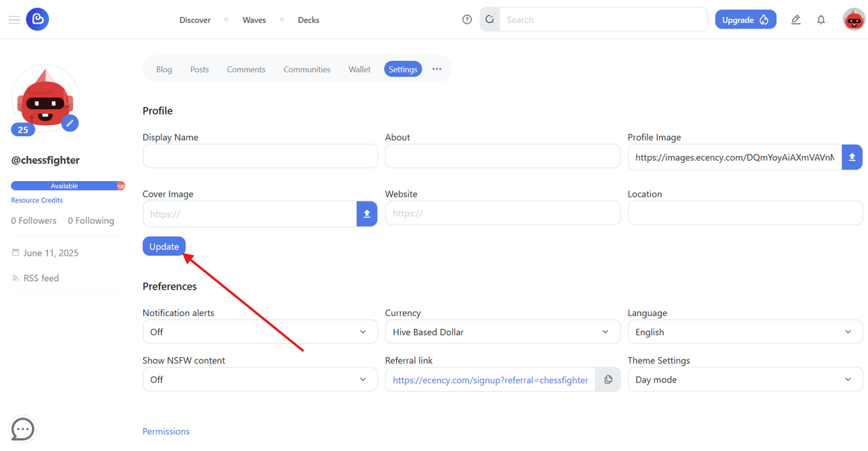Switch to the Posts tab
This screenshot has width=868, height=451.
point(199,69)
